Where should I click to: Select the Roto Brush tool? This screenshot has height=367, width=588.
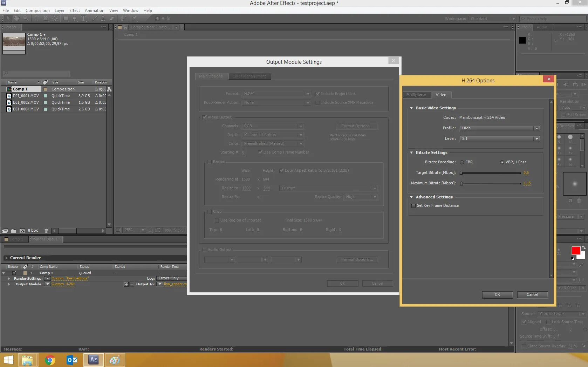(x=123, y=18)
